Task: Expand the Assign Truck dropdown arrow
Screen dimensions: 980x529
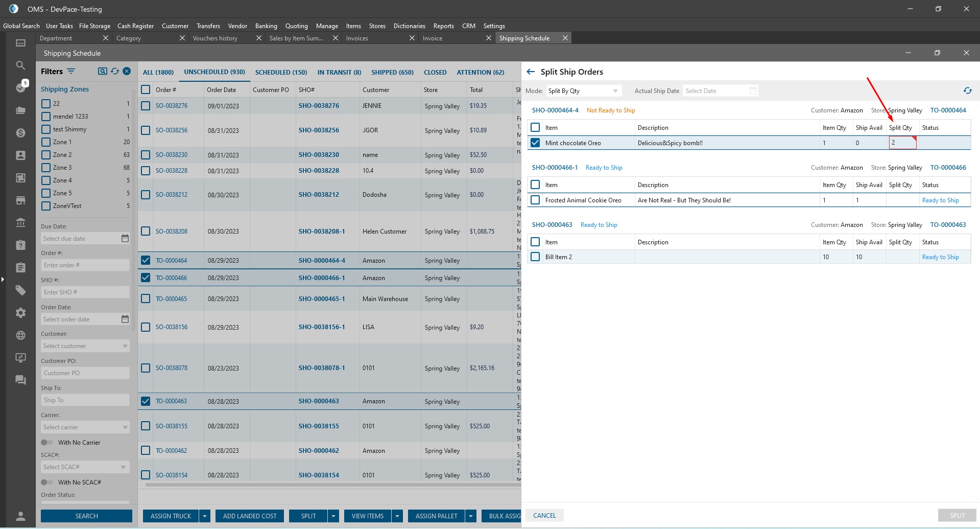Action: tap(205, 516)
